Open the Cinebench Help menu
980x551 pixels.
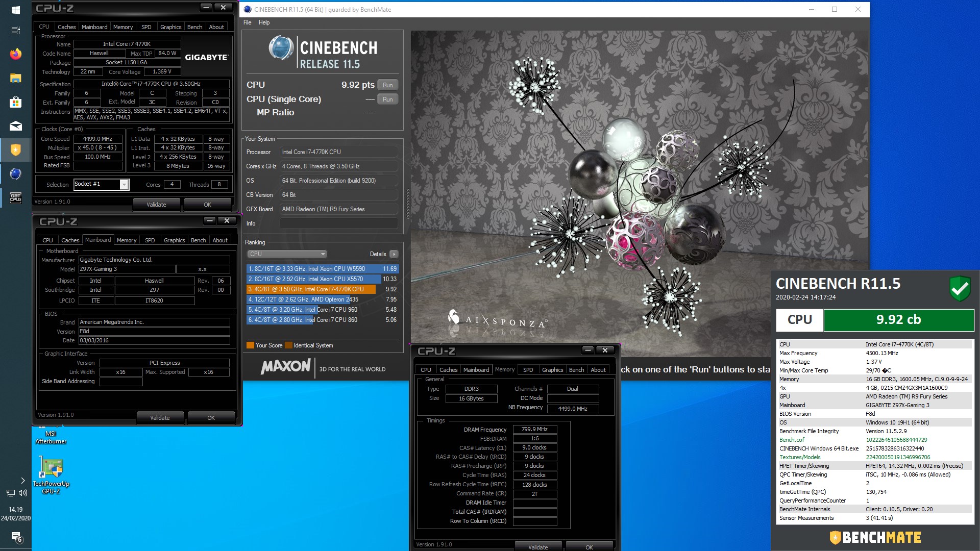264,22
